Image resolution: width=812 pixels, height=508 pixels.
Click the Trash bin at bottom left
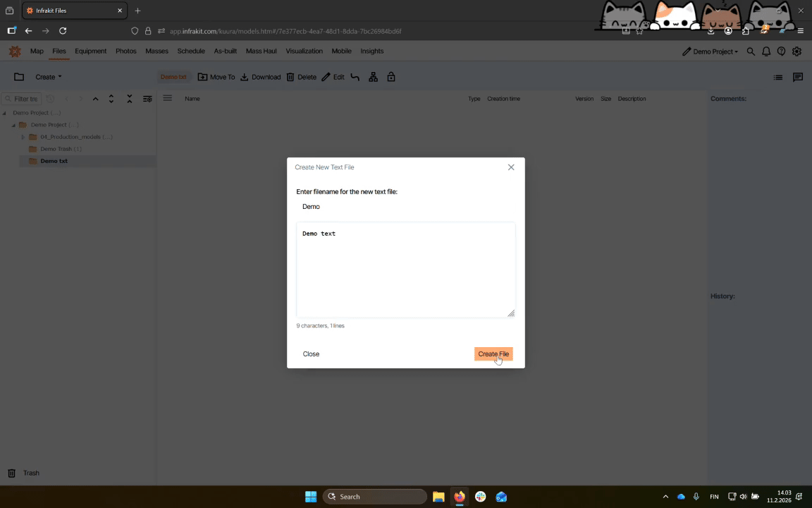12,473
